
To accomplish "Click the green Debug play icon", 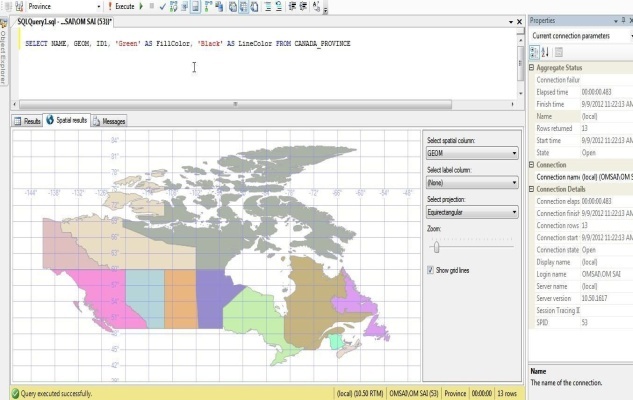I will tap(142, 6).
